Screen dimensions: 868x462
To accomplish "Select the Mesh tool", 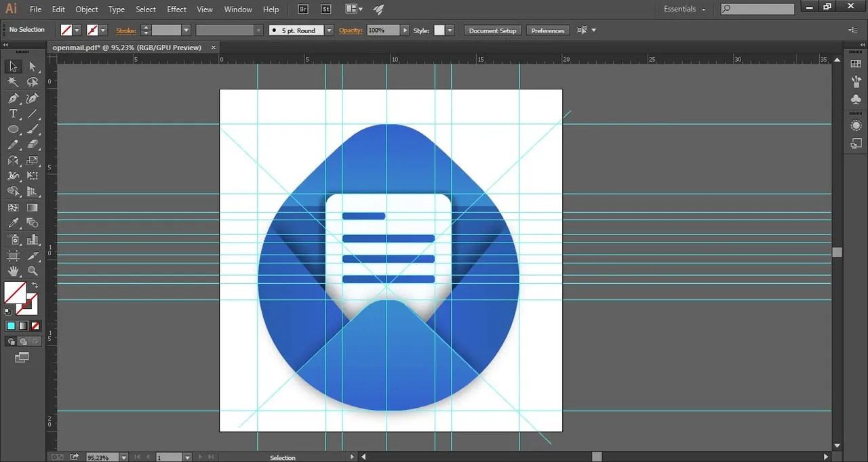I will pos(13,207).
